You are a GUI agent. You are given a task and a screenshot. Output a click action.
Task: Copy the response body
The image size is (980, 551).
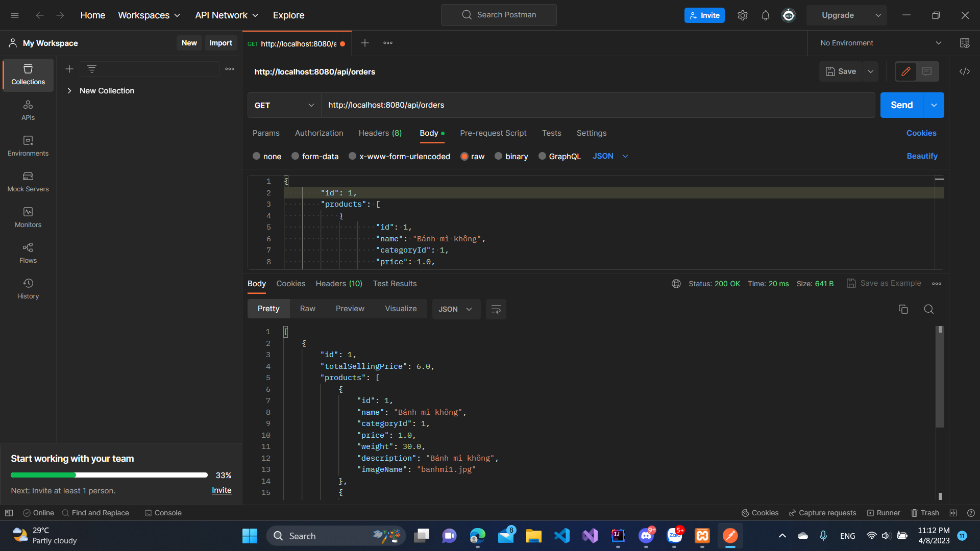click(x=903, y=309)
